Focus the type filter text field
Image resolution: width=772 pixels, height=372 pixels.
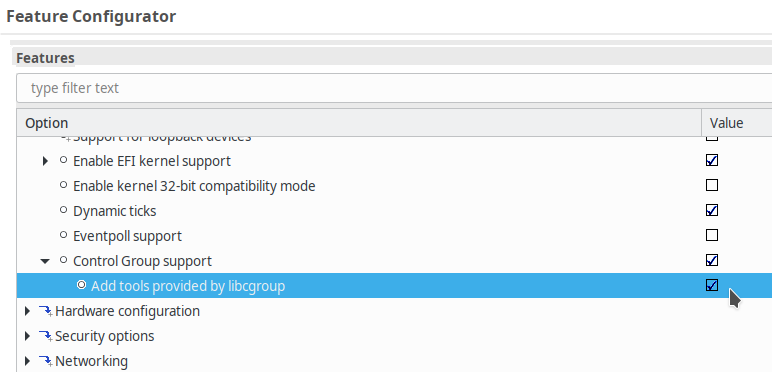click(394, 88)
